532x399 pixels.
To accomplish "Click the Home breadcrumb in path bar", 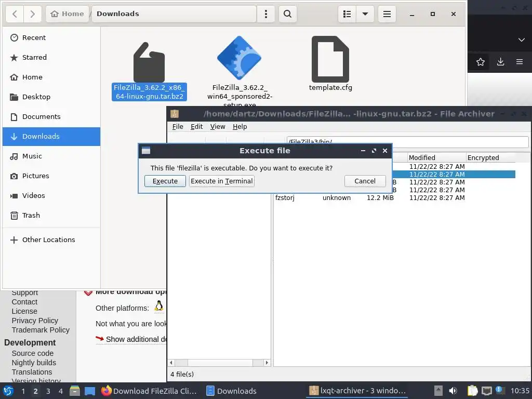I will pyautogui.click(x=67, y=14).
